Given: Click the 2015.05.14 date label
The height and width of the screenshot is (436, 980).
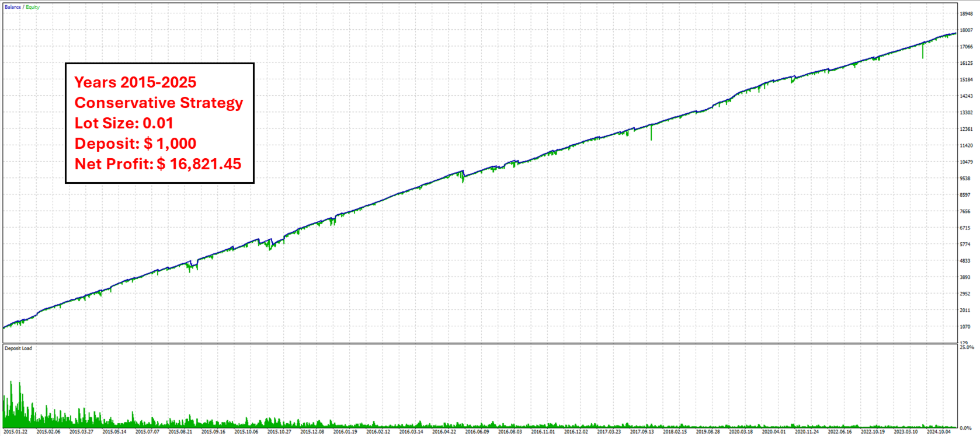Looking at the screenshot, I should click(114, 432).
